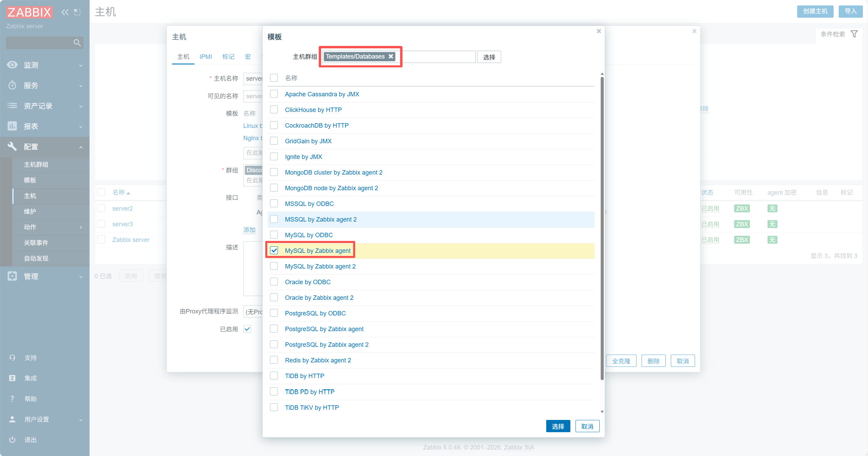The image size is (868, 456).
Task: Click the scrollbar up arrow in 模板 dialog
Action: pyautogui.click(x=602, y=74)
